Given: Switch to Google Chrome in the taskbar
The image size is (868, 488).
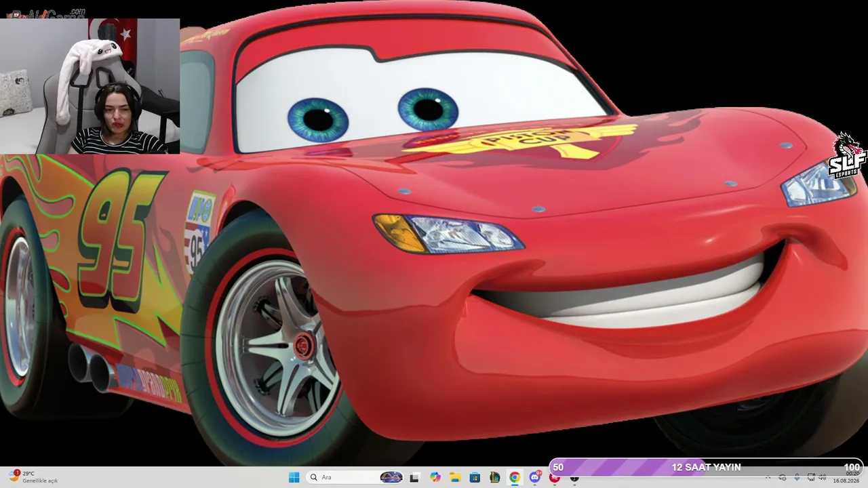Looking at the screenshot, I should [515, 477].
